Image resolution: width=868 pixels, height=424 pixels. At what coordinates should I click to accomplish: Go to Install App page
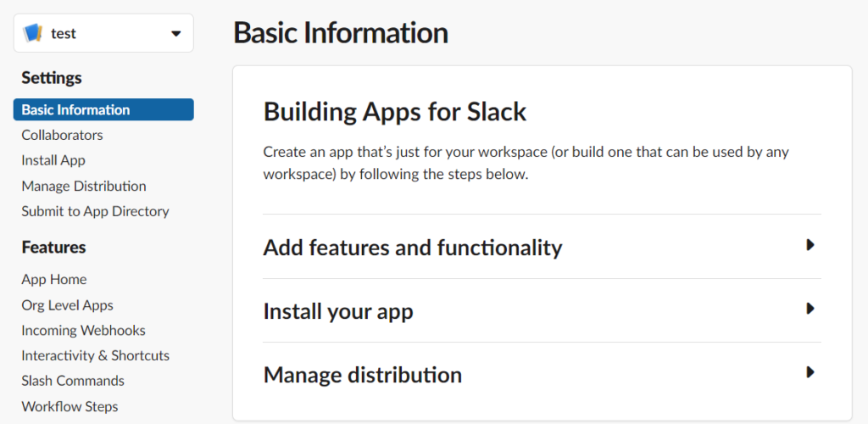pyautogui.click(x=53, y=160)
